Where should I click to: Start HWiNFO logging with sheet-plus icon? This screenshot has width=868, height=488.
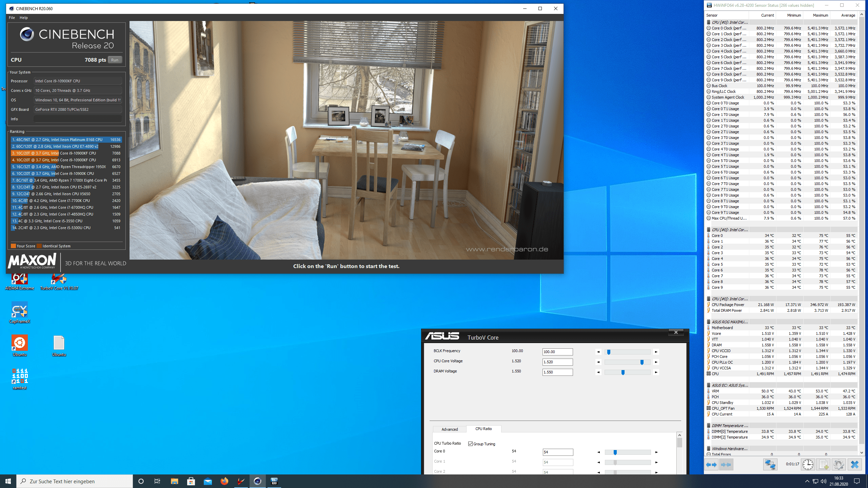823,465
